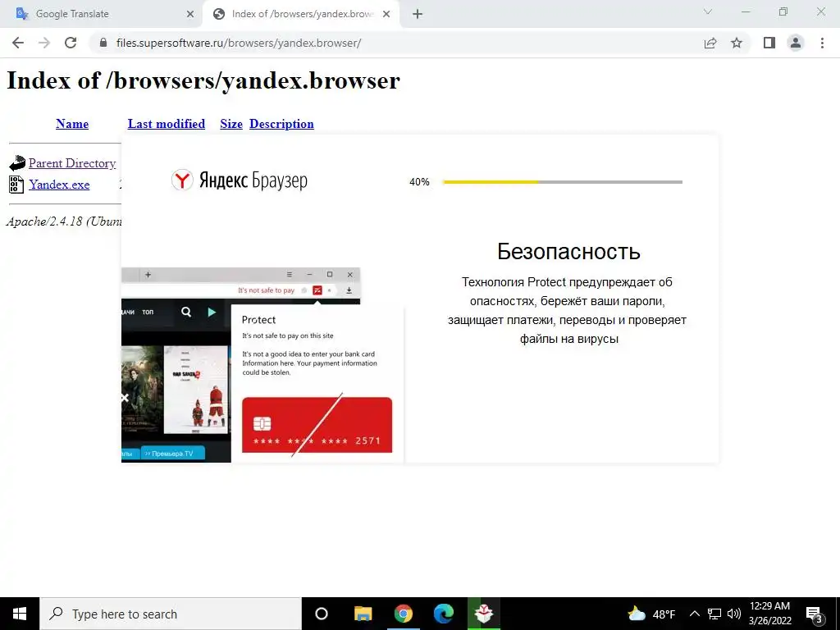This screenshot has height=630, width=840.
Task: Sort listing by Name
Action: [x=72, y=124]
